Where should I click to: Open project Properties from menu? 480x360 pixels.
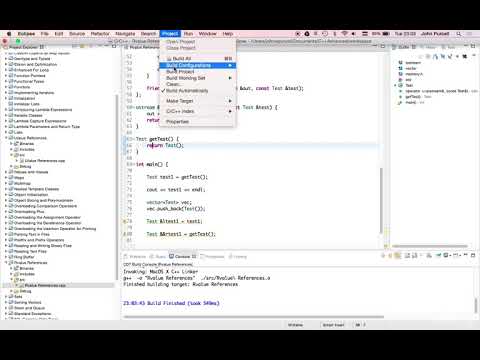(198, 121)
